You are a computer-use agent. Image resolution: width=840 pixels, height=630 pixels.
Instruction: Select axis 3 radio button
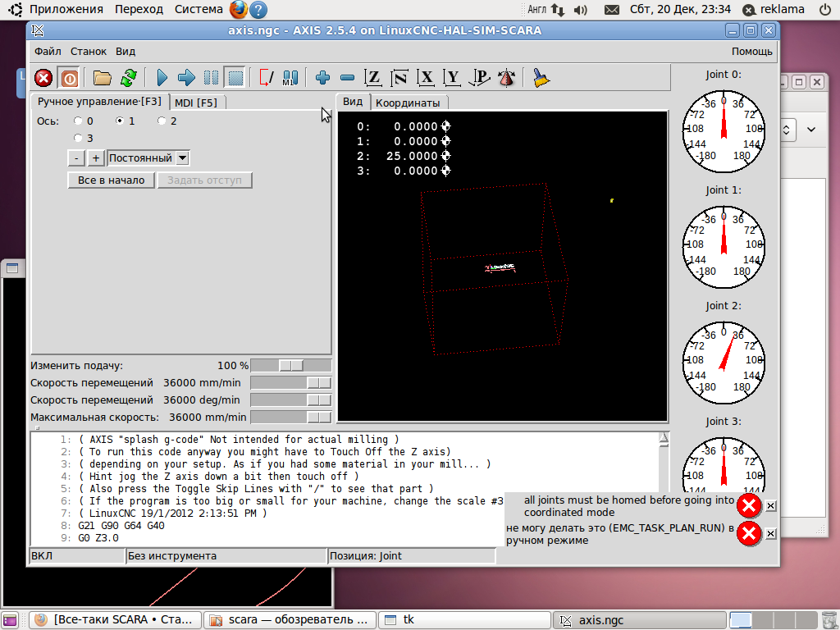[x=79, y=139]
